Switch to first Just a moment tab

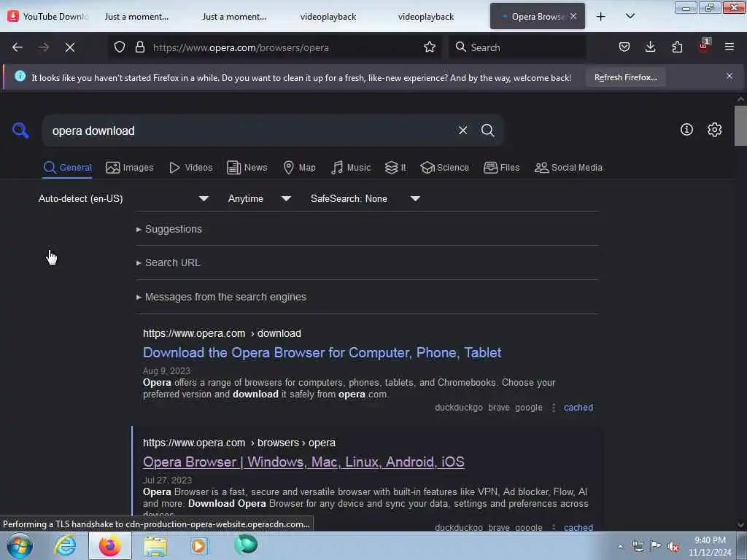click(x=136, y=17)
